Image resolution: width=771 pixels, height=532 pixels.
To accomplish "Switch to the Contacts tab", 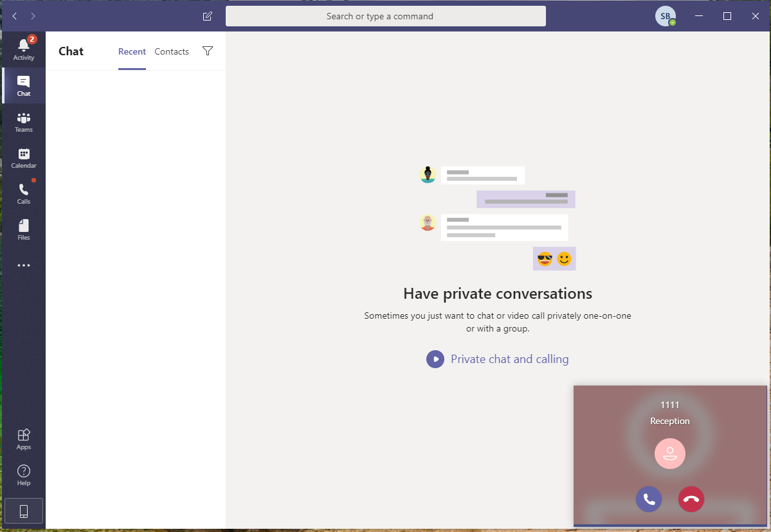I will pos(172,51).
